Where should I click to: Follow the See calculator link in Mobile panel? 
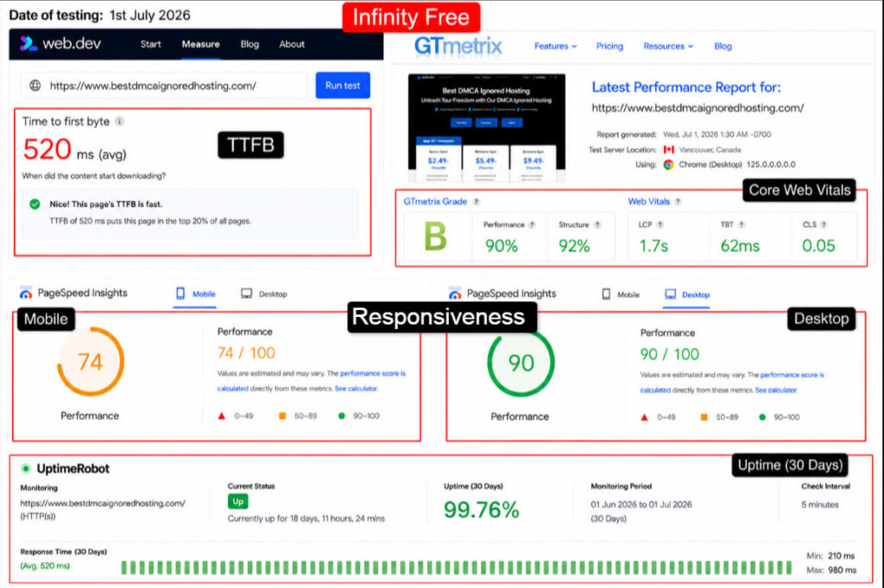[356, 389]
